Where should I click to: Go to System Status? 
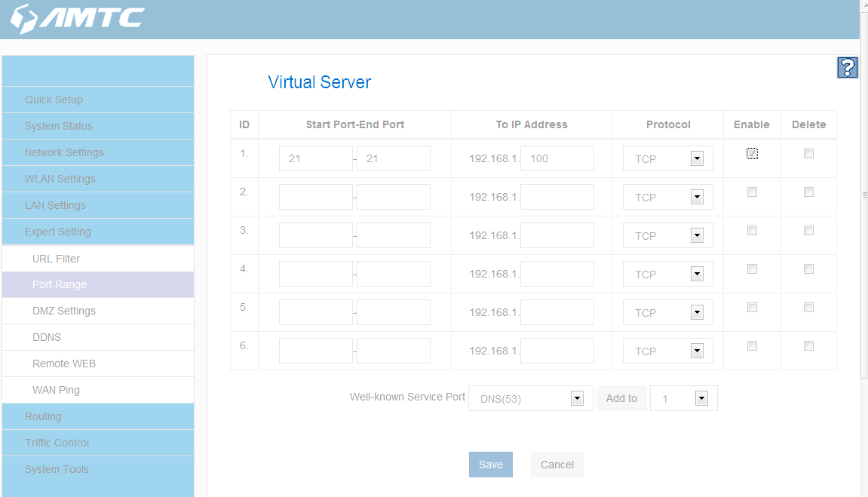[98, 126]
